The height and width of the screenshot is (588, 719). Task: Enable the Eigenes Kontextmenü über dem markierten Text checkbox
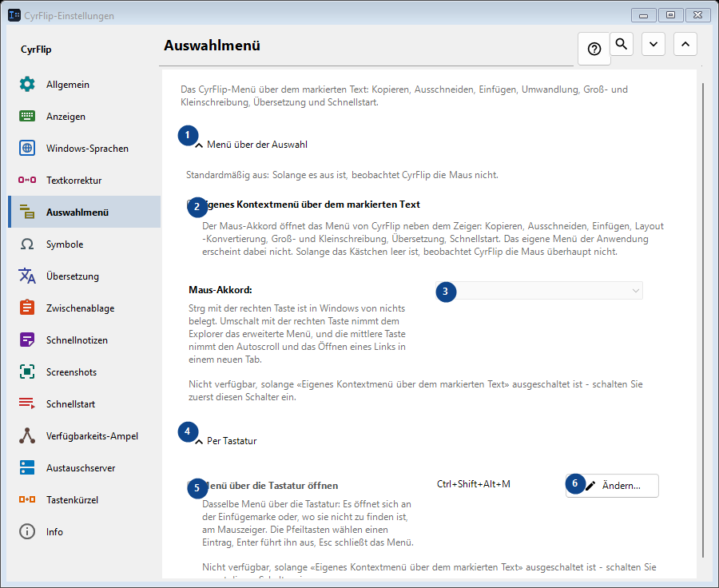point(192,204)
